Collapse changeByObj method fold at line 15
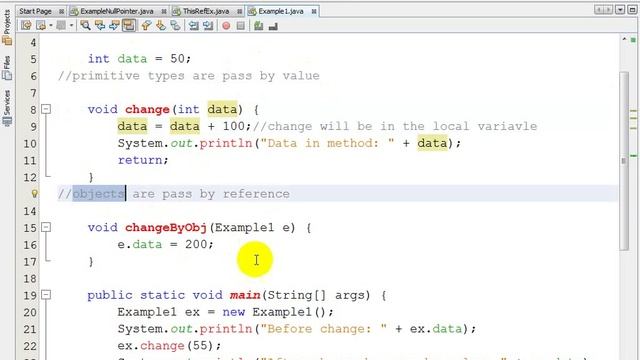 pyautogui.click(x=46, y=227)
